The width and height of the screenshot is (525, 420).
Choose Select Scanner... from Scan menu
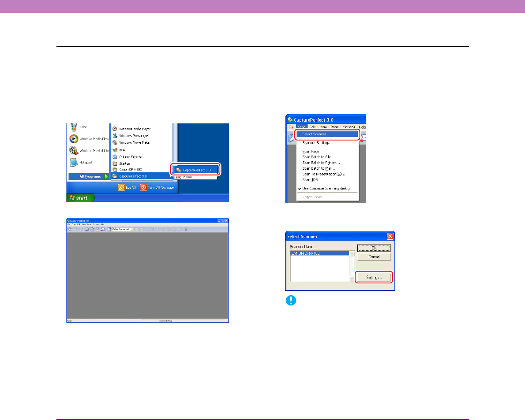tap(327, 134)
